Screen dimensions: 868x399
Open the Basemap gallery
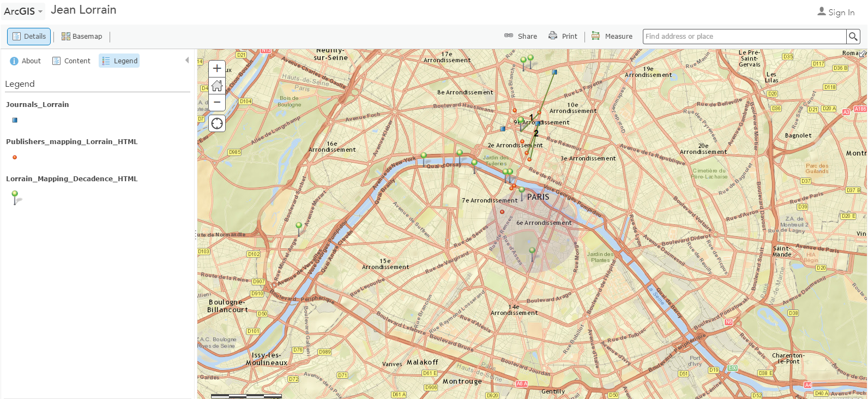(82, 37)
